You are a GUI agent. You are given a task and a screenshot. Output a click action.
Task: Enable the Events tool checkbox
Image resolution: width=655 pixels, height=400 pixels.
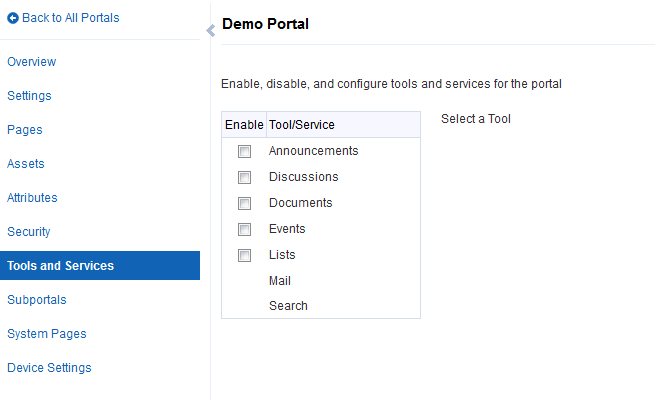244,229
